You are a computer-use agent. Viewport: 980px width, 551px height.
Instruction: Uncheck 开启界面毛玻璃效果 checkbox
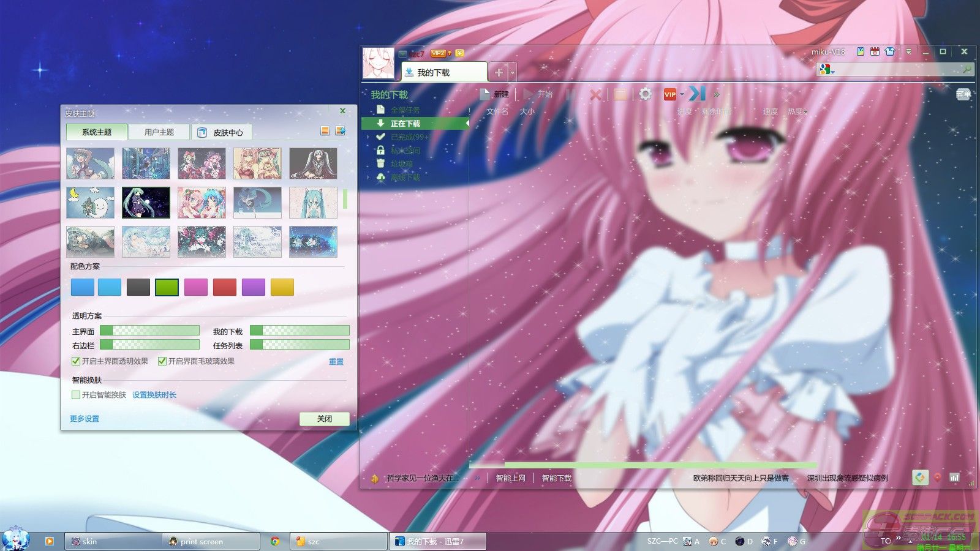click(x=162, y=361)
